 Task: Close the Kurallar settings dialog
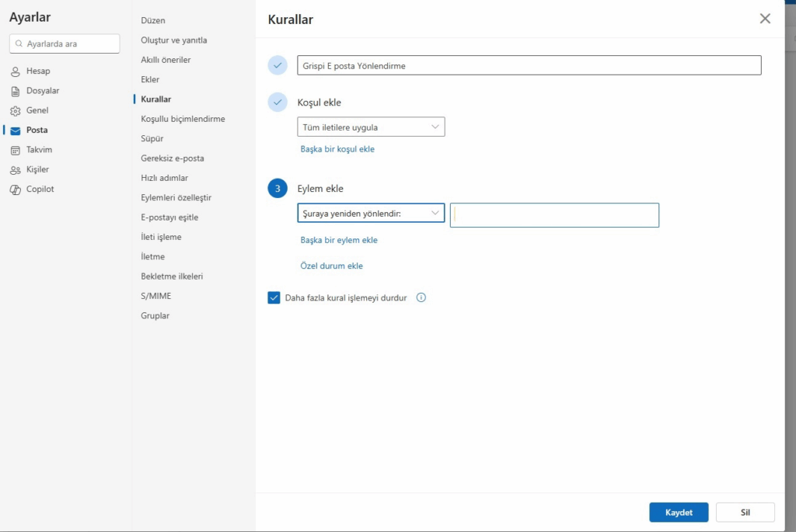point(765,19)
